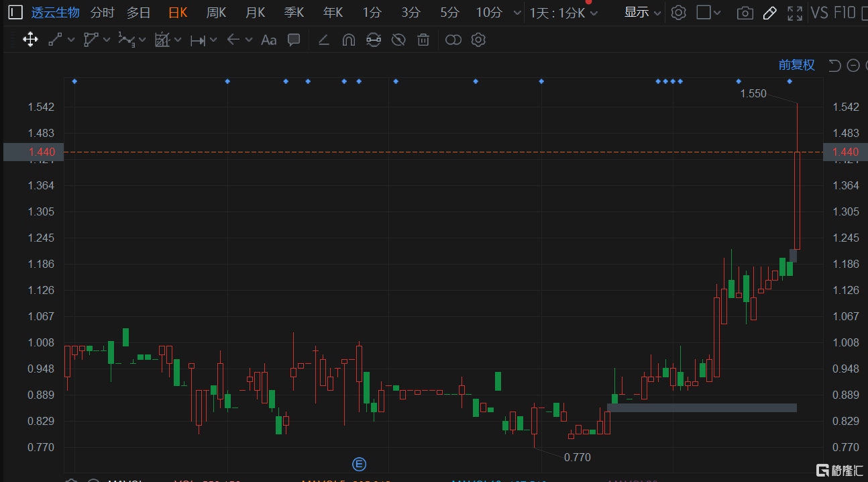868x482 pixels.
Task: Select the 5分 five-minute period
Action: pos(449,12)
